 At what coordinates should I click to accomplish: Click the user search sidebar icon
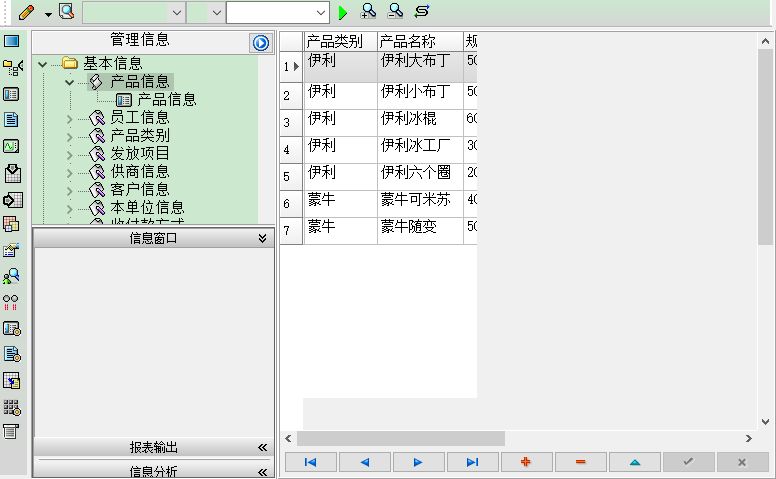11,276
